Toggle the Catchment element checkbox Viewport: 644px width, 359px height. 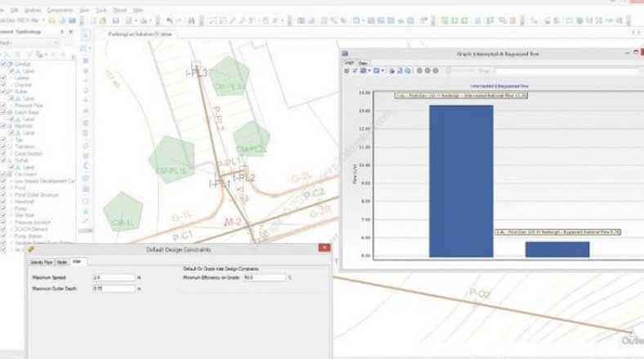pos(4,174)
